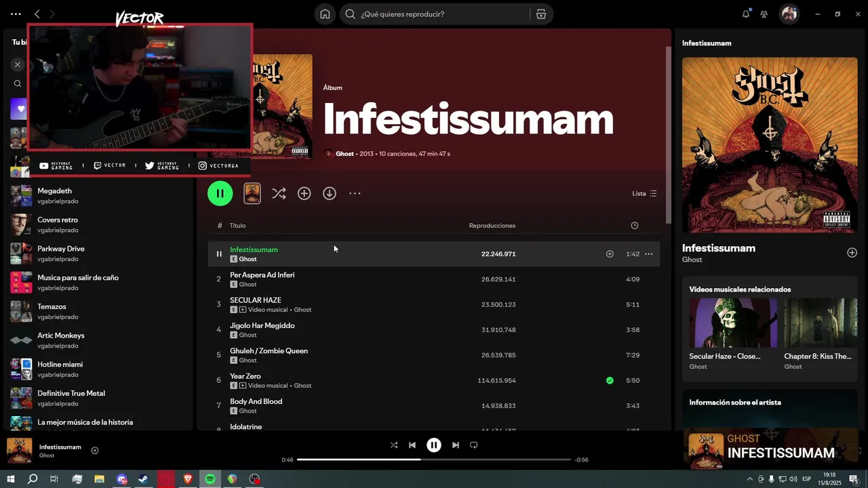Open more options for the album
868x488 pixels.
pos(355,193)
